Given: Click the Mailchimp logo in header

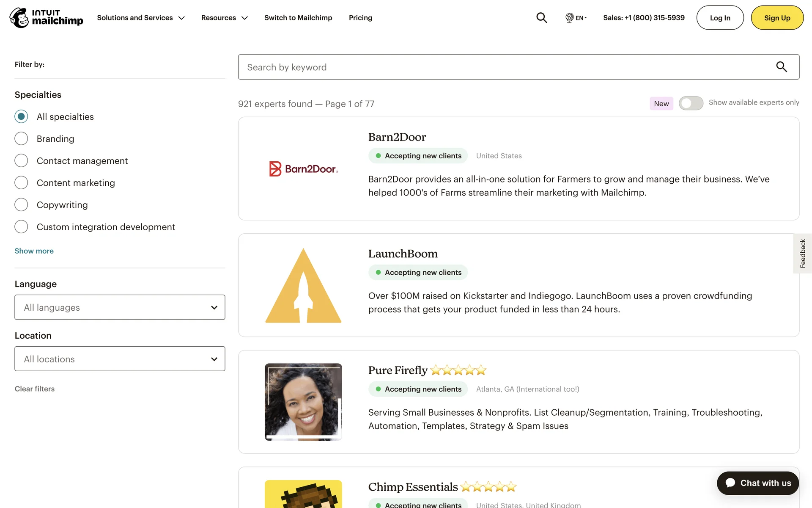Looking at the screenshot, I should click(x=46, y=18).
